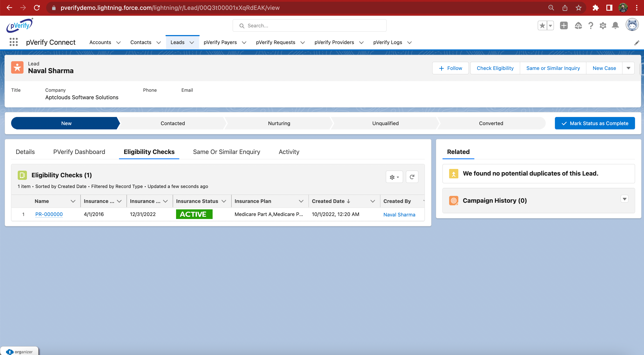This screenshot has height=355, width=644.
Task: Click the Check Eligibility button
Action: [x=495, y=68]
